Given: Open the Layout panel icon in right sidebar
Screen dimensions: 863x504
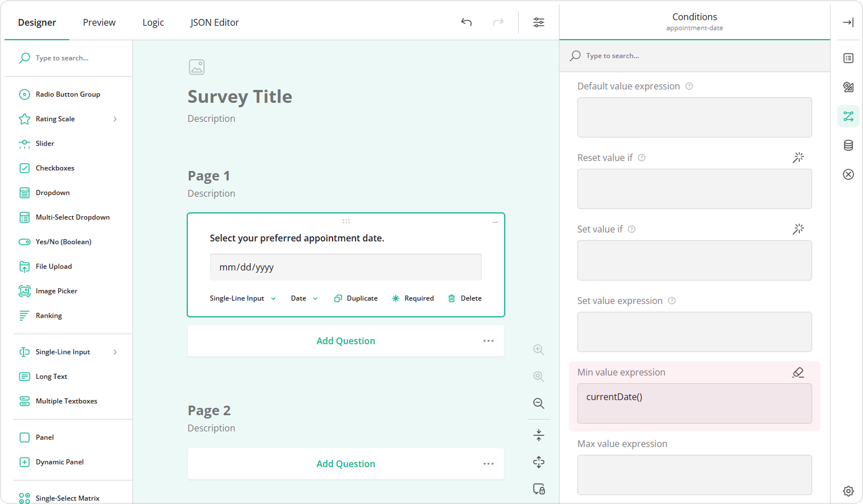Looking at the screenshot, I should [x=848, y=87].
